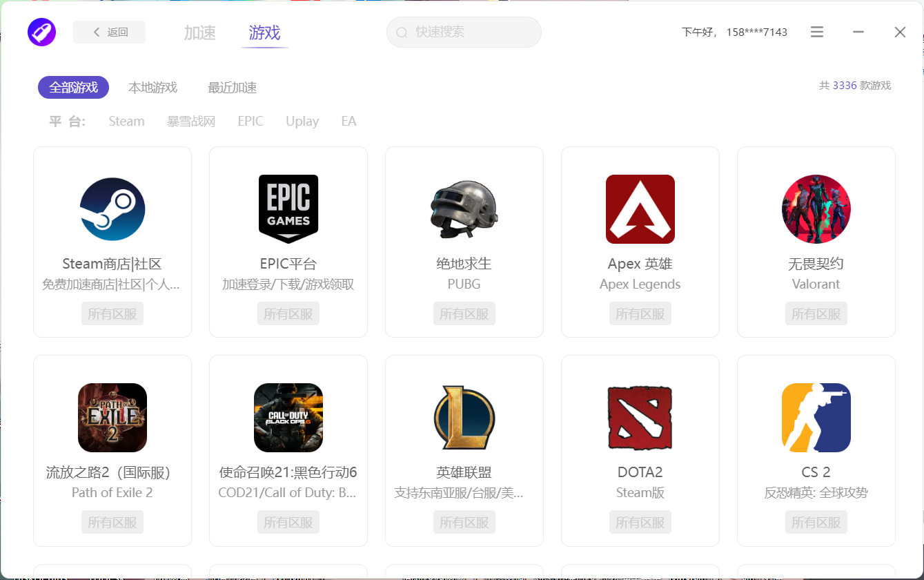Open 所有区服 selector for 英雄联盟
This screenshot has width=924, height=580.
coord(464,523)
